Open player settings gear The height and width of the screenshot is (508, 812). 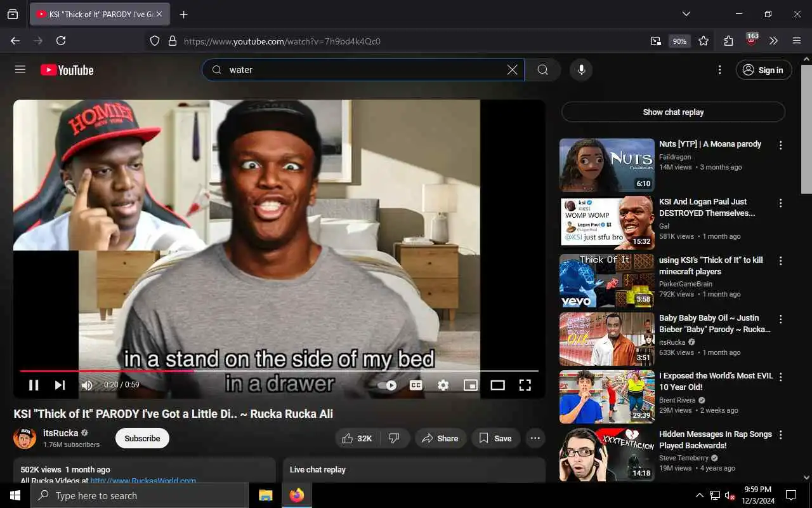(x=443, y=385)
